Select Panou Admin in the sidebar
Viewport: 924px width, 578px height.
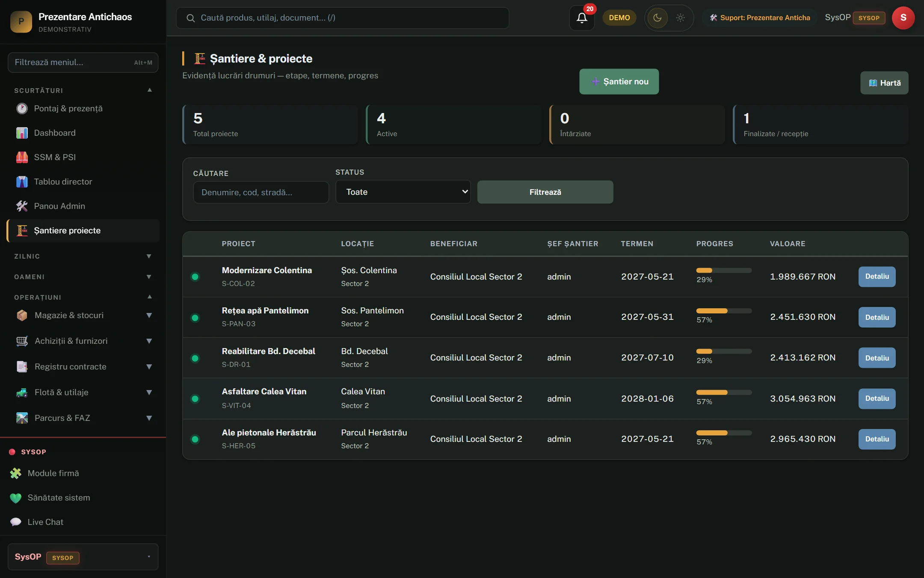(83, 206)
